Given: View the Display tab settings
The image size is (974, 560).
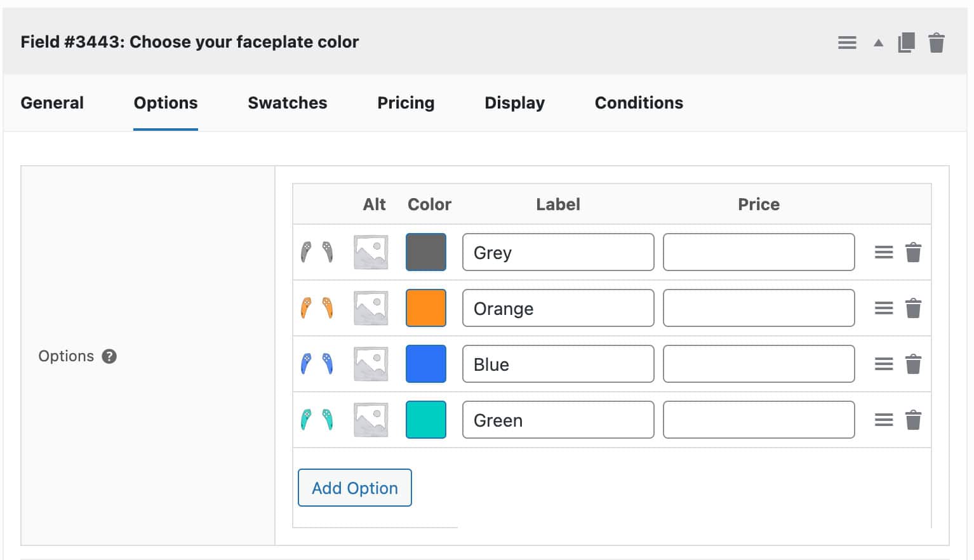Looking at the screenshot, I should (x=514, y=103).
